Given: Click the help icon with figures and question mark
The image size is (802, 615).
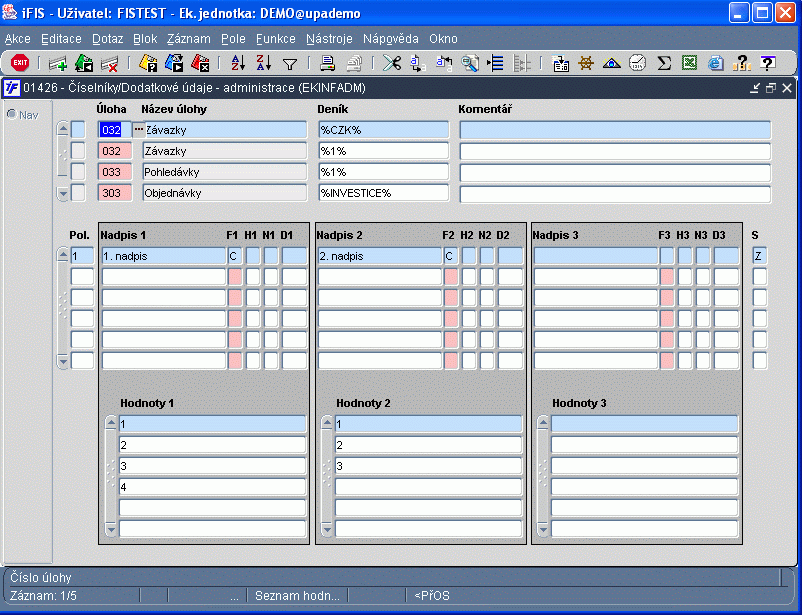Looking at the screenshot, I should click(x=741, y=63).
